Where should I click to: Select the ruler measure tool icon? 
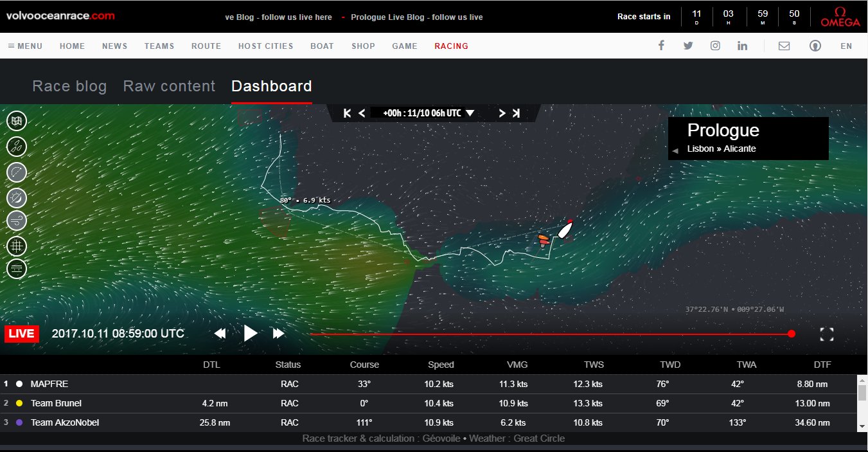17,268
